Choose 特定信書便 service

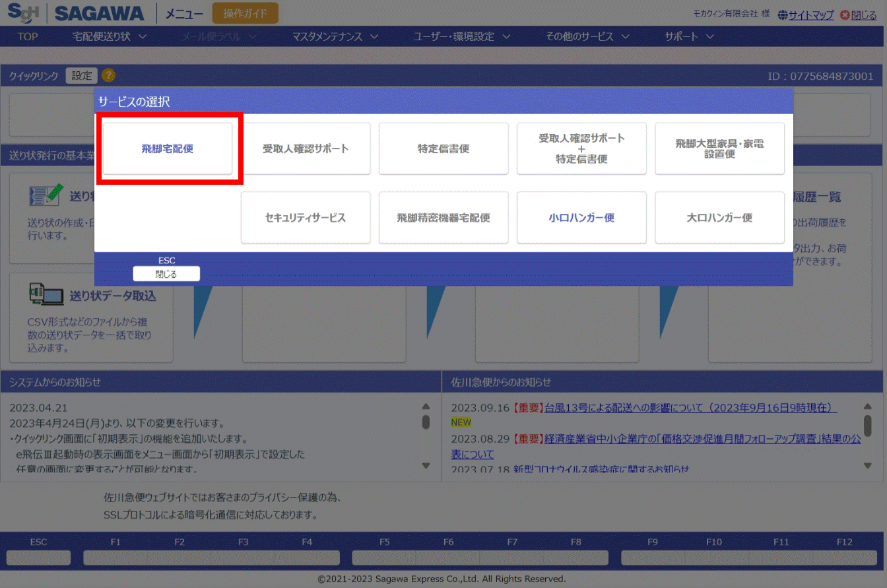tap(443, 149)
